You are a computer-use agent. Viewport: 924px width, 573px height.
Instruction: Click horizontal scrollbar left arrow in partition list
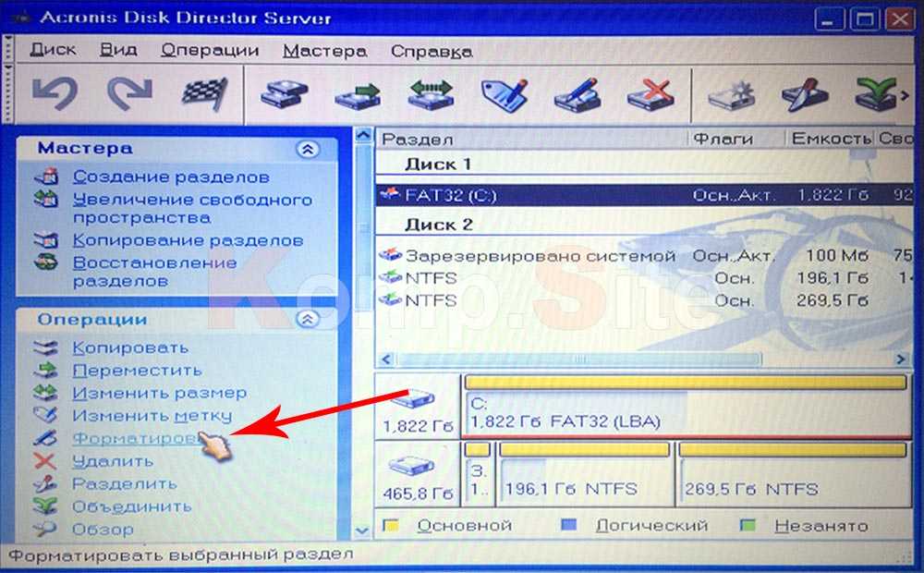(386, 359)
